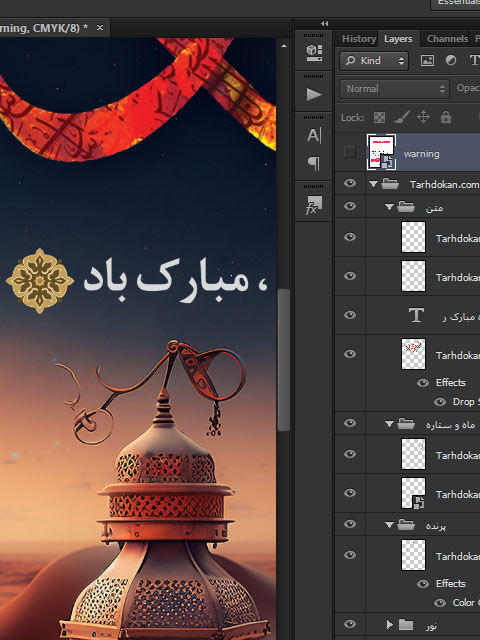Hide the Tarhdokan layer in پرنده group
Viewport: 480px width, 640px height.
click(x=350, y=555)
